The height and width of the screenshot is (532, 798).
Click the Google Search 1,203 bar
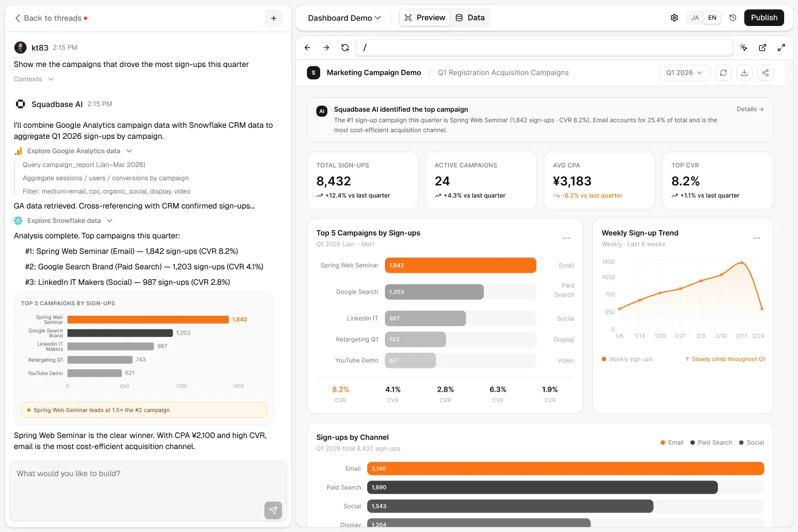(x=434, y=292)
